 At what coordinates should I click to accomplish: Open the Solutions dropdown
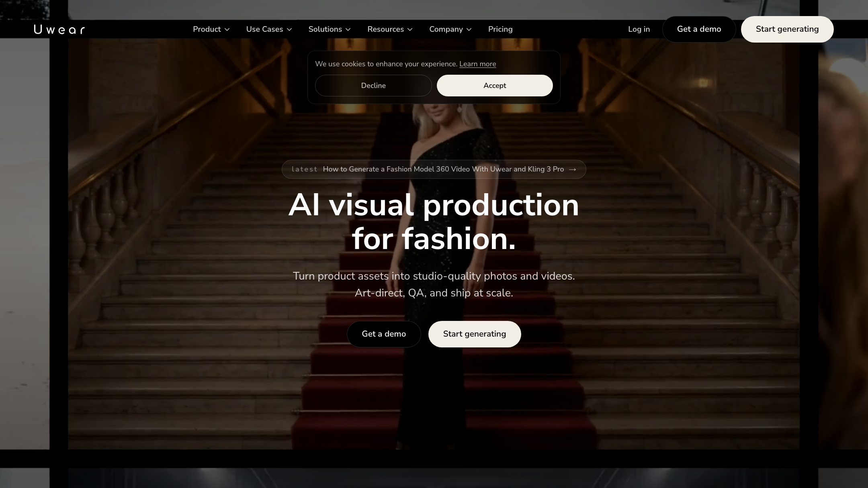click(x=330, y=29)
